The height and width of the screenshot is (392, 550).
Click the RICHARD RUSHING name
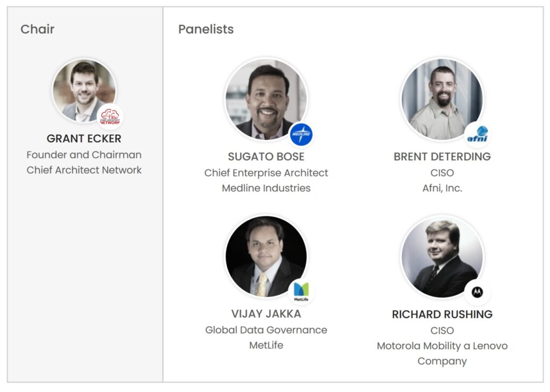click(x=442, y=314)
